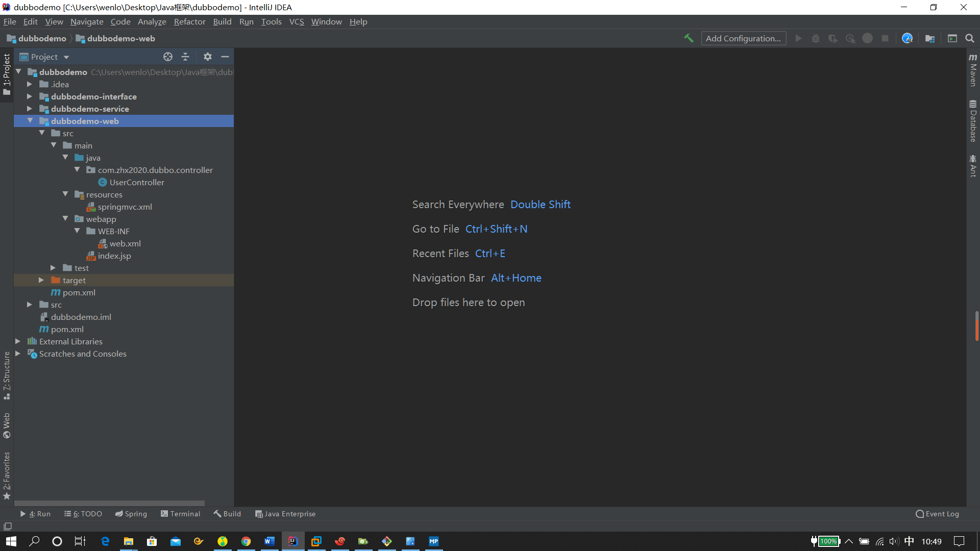The height and width of the screenshot is (551, 980).
Task: Expand the target folder
Action: point(41,280)
